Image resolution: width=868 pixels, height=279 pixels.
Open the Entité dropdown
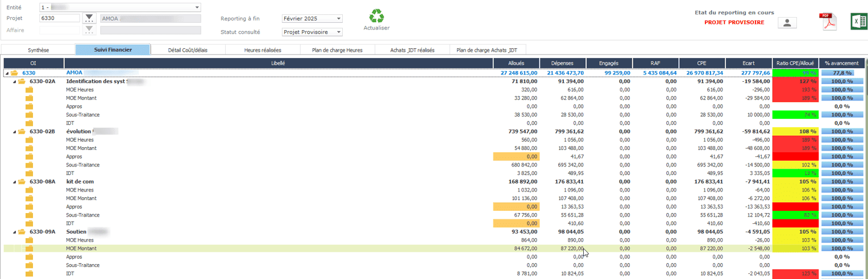197,7
